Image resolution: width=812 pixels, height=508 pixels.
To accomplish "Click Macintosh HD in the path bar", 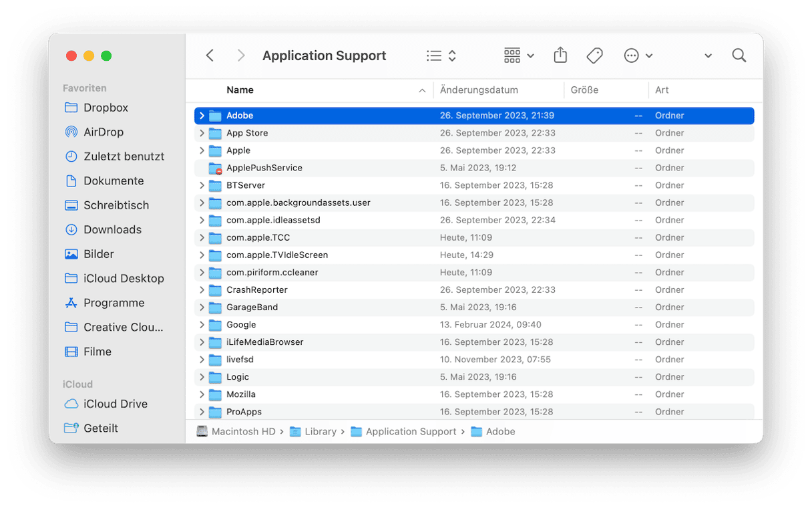I will tap(236, 432).
